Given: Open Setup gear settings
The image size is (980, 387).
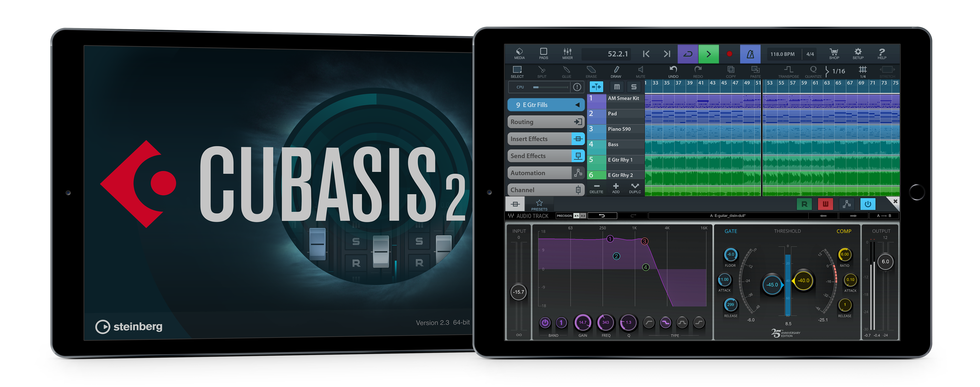Looking at the screenshot, I should (x=858, y=54).
